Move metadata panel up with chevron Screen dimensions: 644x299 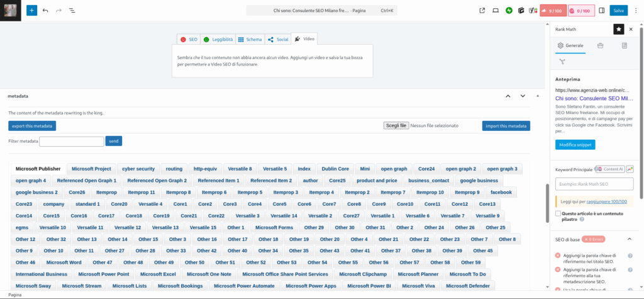tap(508, 96)
